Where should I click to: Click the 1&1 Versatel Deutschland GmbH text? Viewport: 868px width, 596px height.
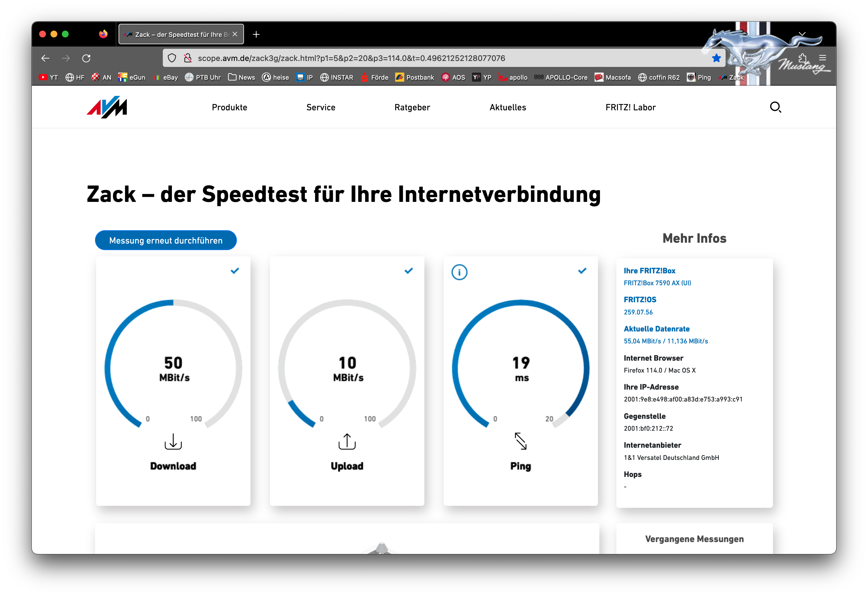point(671,457)
